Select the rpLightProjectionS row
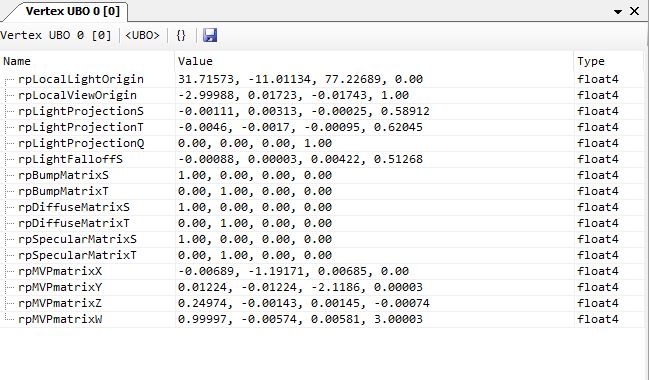The height and width of the screenshot is (380, 649). click(x=322, y=111)
